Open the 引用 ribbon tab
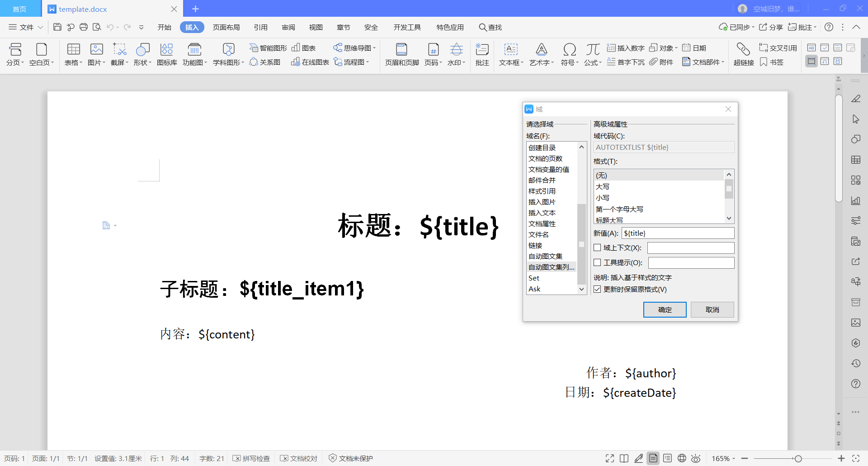This screenshot has height=466, width=868. [261, 27]
